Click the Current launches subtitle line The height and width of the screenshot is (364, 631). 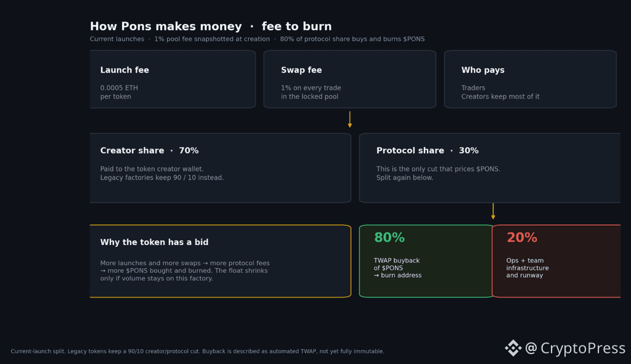pos(257,39)
